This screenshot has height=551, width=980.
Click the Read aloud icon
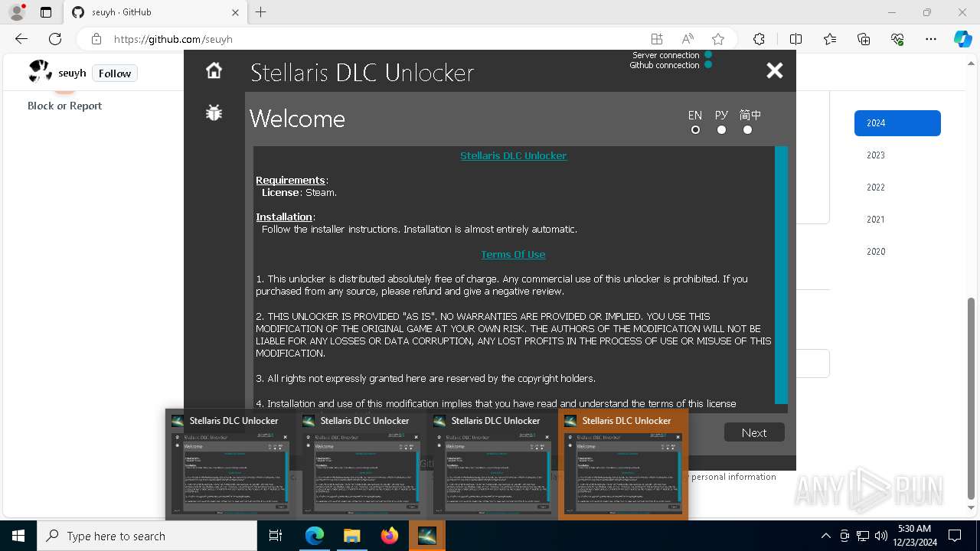[x=688, y=39]
